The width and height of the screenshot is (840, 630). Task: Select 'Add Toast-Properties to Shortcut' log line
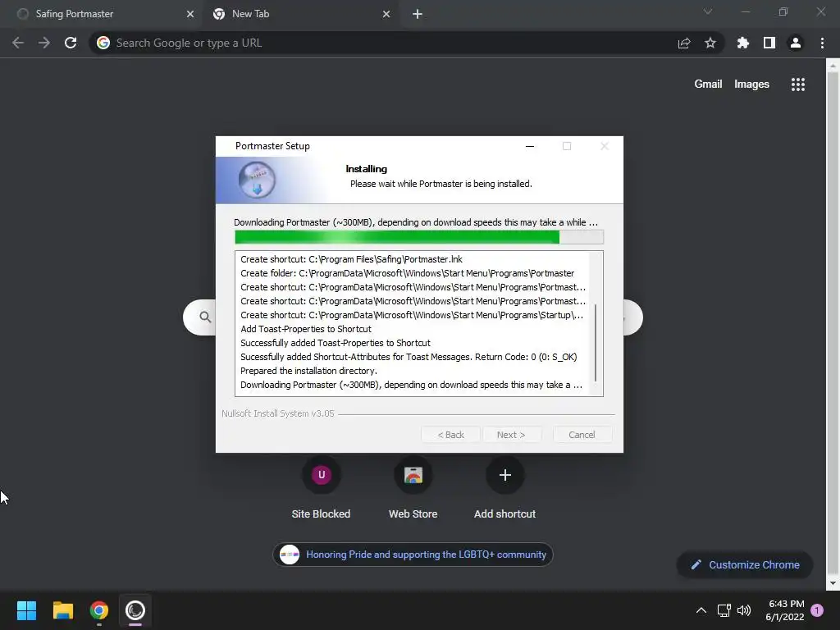(306, 329)
